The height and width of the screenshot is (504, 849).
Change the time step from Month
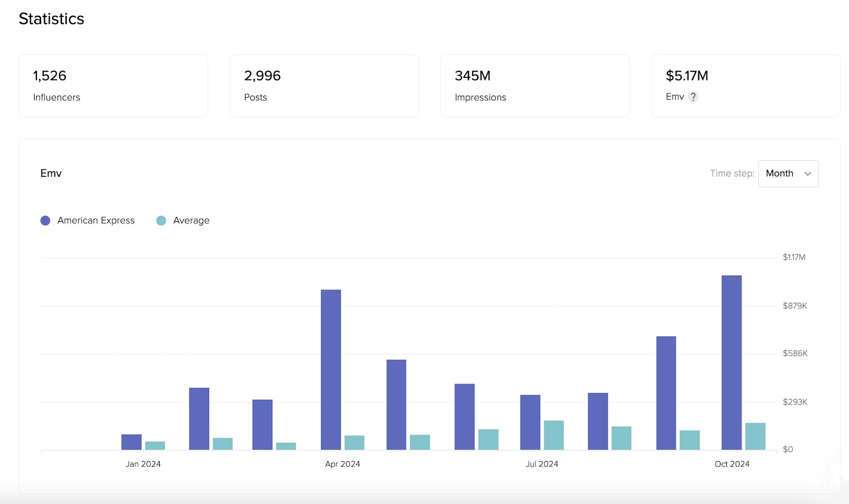pyautogui.click(x=788, y=173)
